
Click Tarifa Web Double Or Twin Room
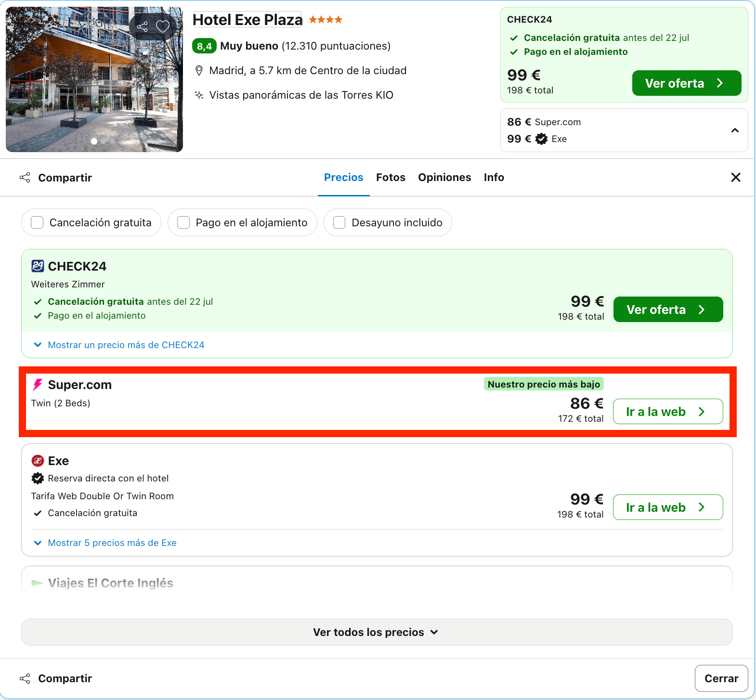coord(103,496)
